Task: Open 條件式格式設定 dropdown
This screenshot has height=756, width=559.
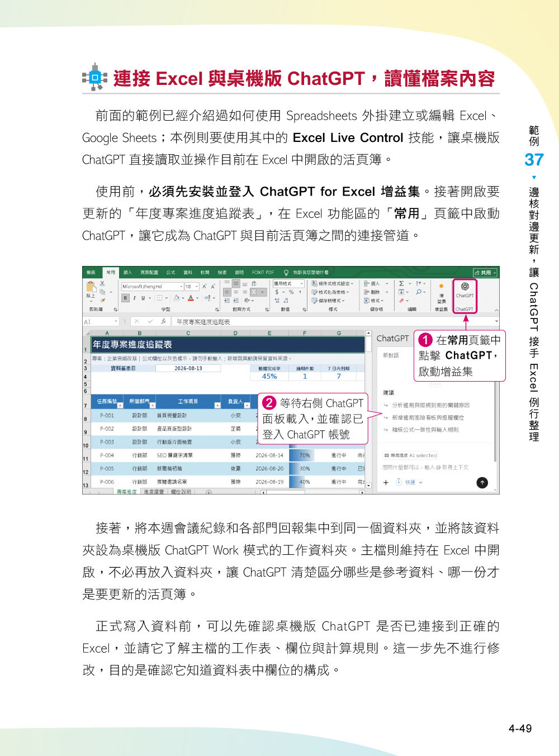Action: pyautogui.click(x=333, y=284)
